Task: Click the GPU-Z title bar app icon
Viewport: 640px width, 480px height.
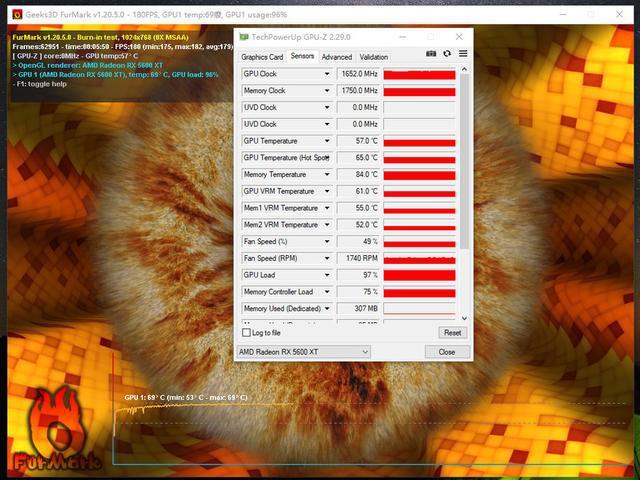Action: click(x=244, y=37)
